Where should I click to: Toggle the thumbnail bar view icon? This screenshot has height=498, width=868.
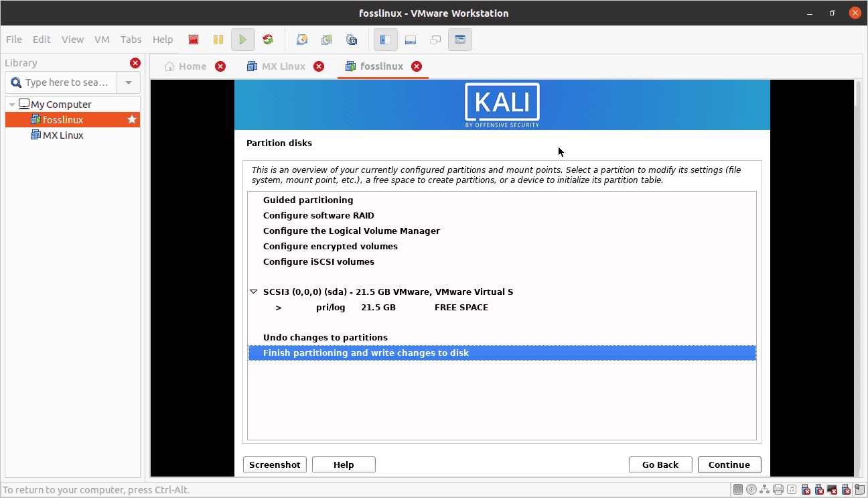click(411, 40)
